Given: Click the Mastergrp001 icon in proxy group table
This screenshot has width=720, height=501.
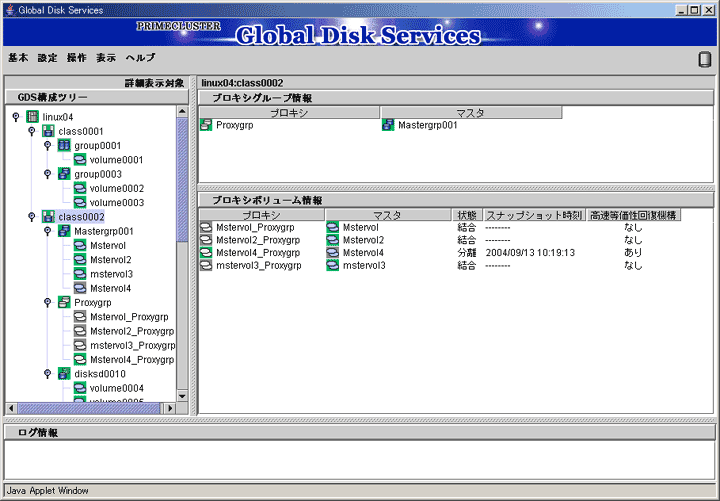Looking at the screenshot, I should [x=388, y=124].
